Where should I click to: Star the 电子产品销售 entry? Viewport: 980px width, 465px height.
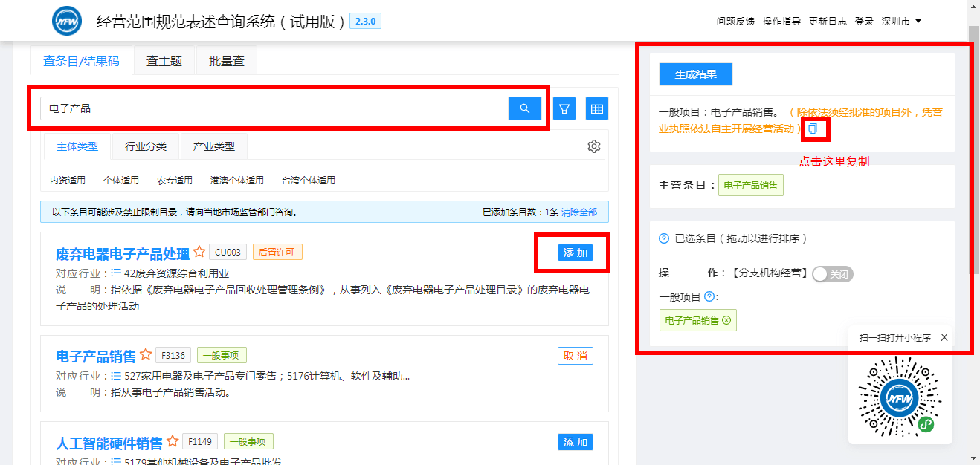pos(146,355)
